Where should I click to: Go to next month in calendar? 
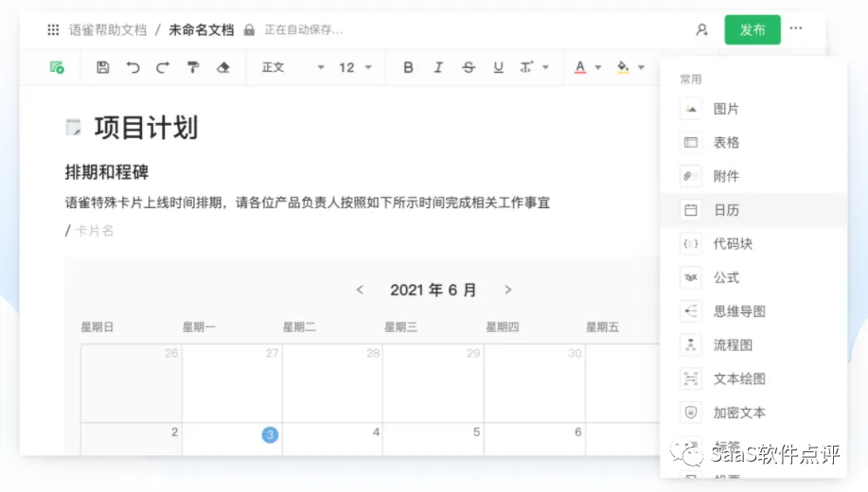pos(508,290)
